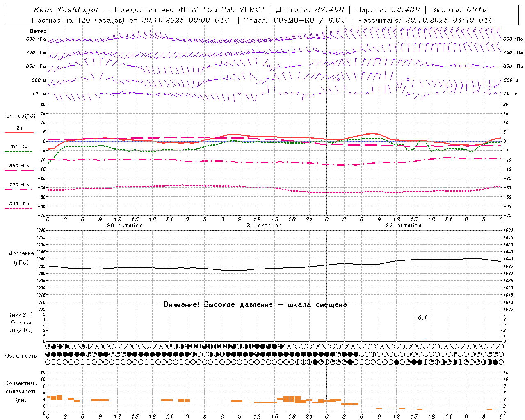Click the date label 22 октября

click(x=404, y=226)
